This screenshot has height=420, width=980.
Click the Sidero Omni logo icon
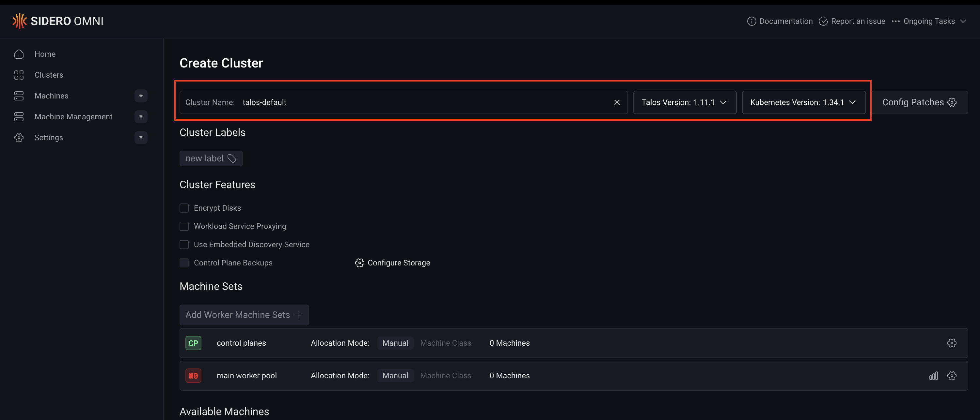pyautogui.click(x=19, y=21)
